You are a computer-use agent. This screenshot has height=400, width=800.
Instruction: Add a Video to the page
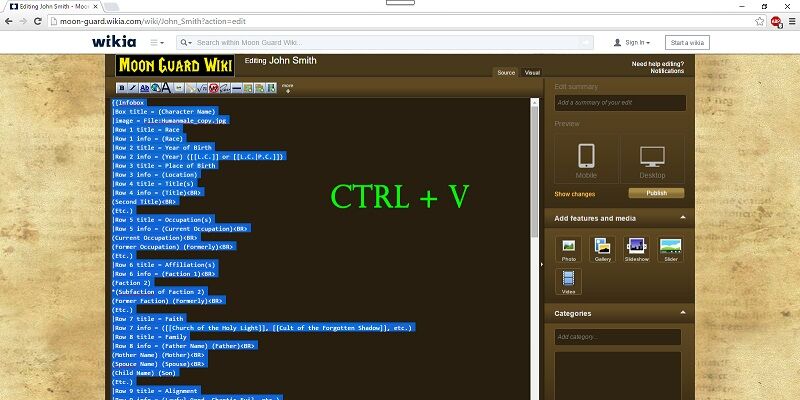(569, 282)
